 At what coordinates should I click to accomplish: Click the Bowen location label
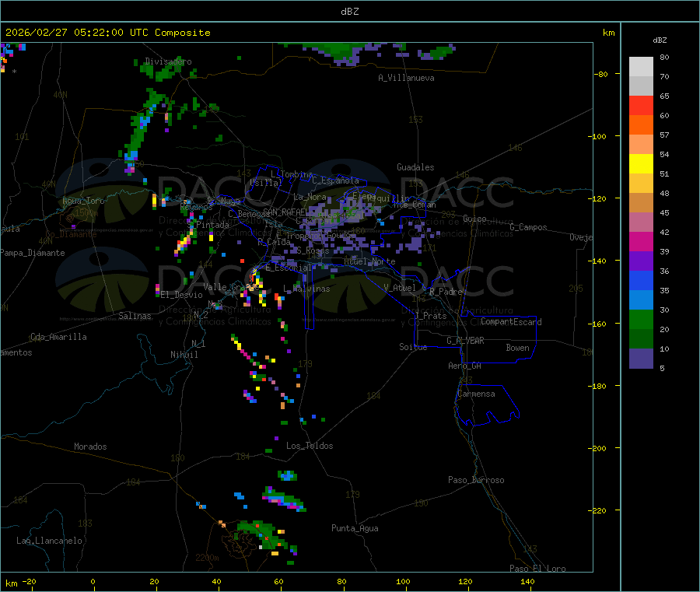517,348
